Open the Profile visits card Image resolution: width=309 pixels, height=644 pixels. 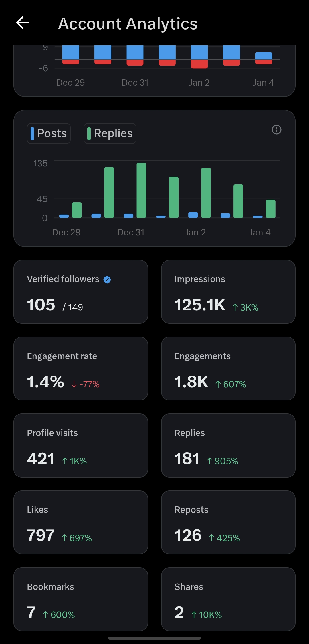pos(81,445)
